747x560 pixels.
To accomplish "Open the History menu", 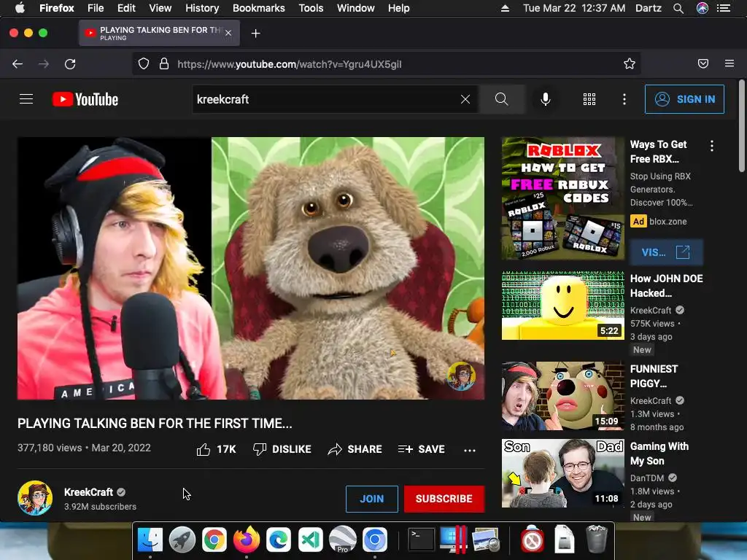I will coord(202,8).
